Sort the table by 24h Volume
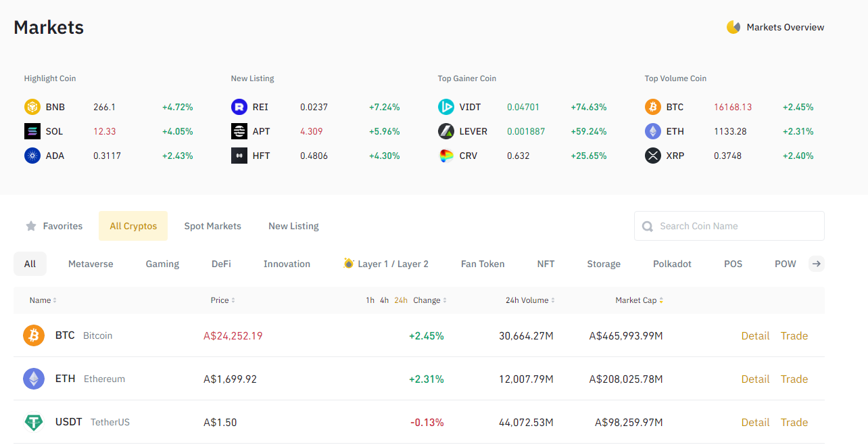 [531, 300]
